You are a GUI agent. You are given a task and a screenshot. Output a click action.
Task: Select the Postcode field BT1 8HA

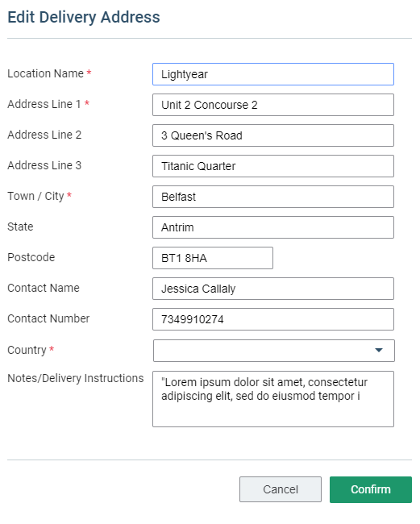coord(213,258)
